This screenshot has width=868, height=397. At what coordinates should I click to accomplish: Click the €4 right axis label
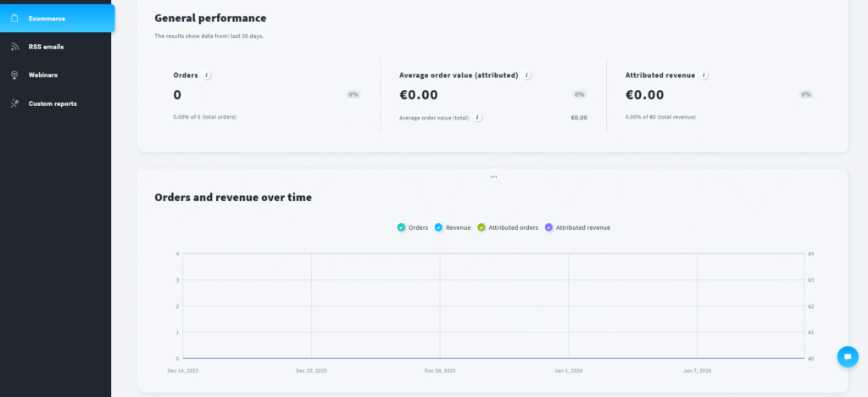click(x=811, y=254)
